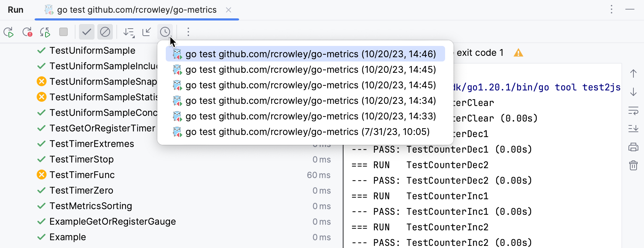The height and width of the screenshot is (248, 644).
Task: Toggle soft-wrap in console output
Action: point(633,111)
